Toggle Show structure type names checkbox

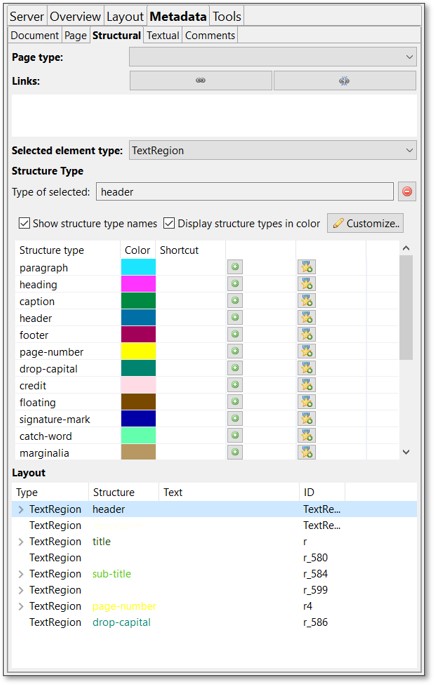click(24, 223)
